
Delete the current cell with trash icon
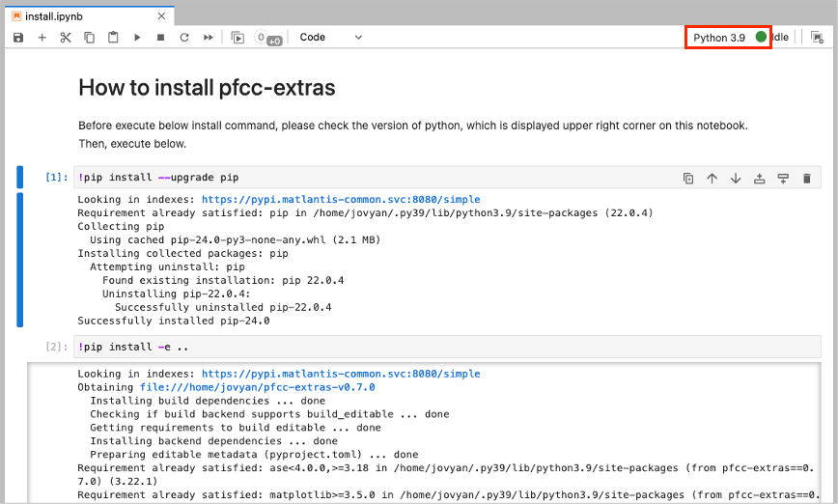coord(807,178)
